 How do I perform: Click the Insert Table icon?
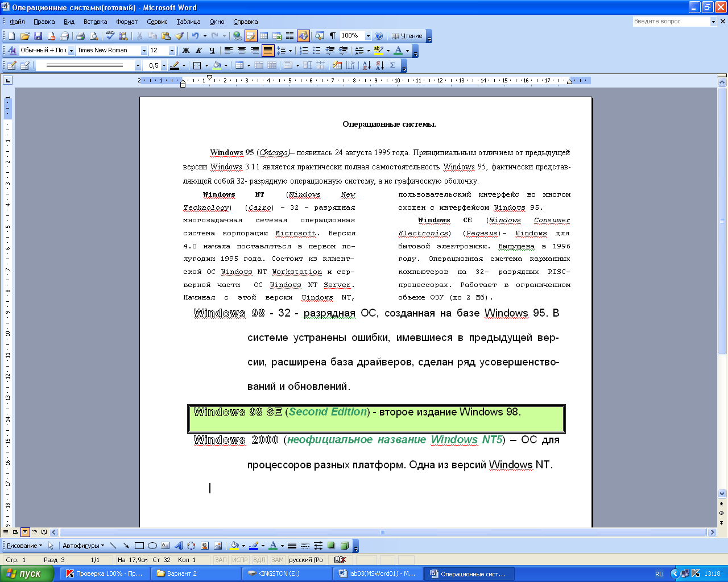point(264,36)
